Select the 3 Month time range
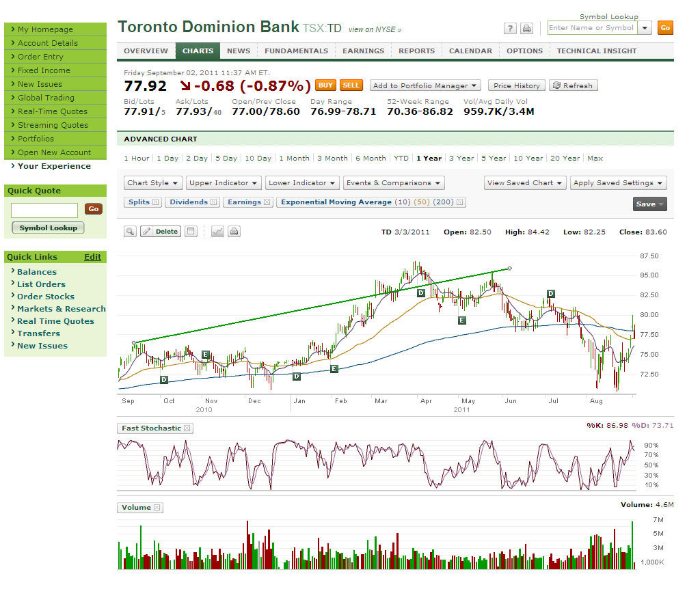This screenshot has width=700, height=615. click(332, 158)
